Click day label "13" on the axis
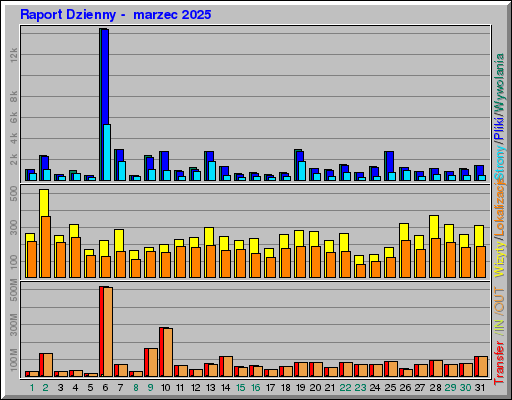This screenshot has height=400, width=512. [x=210, y=388]
